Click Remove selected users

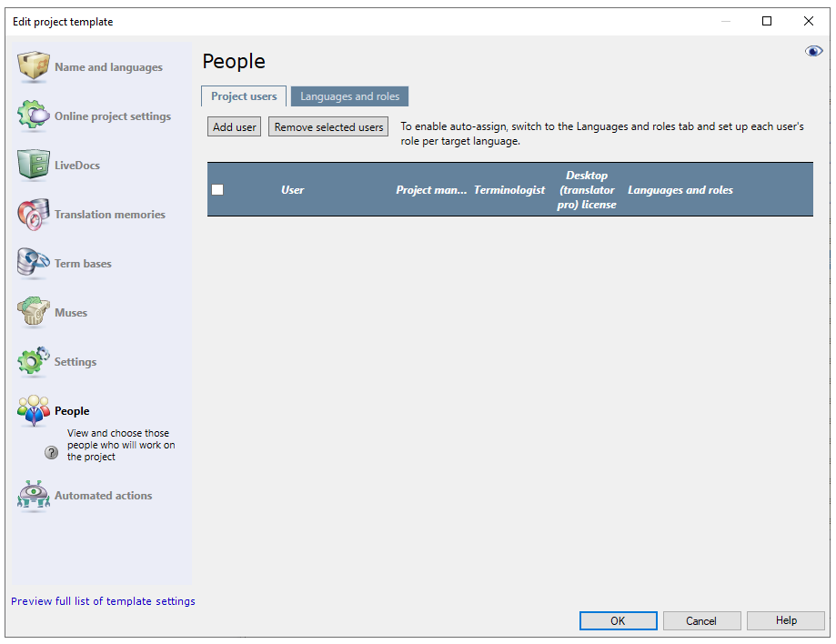[327, 126]
